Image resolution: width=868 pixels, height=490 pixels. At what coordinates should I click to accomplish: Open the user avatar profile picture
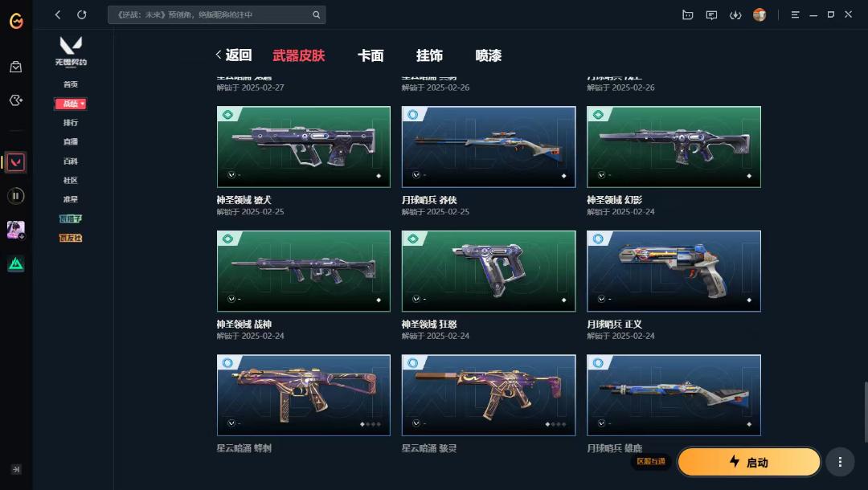(x=759, y=15)
